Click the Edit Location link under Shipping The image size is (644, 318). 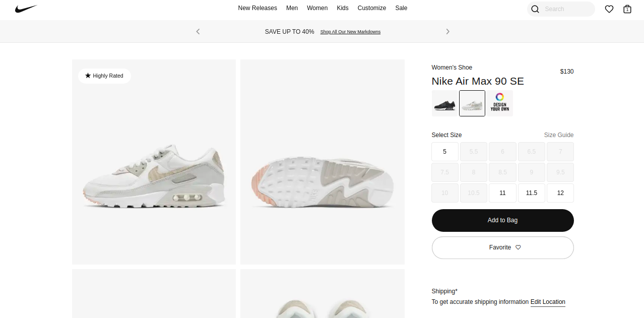point(547,301)
